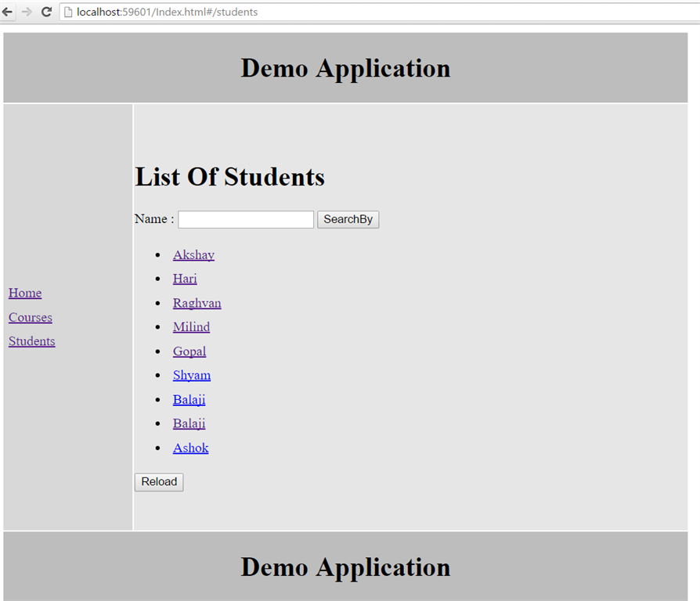This screenshot has width=700, height=601.
Task: Open the blue unvisited Balaji link
Action: coord(189,399)
